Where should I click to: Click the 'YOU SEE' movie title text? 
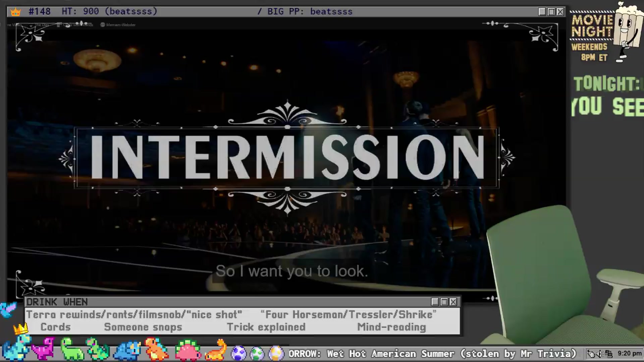coord(608,107)
